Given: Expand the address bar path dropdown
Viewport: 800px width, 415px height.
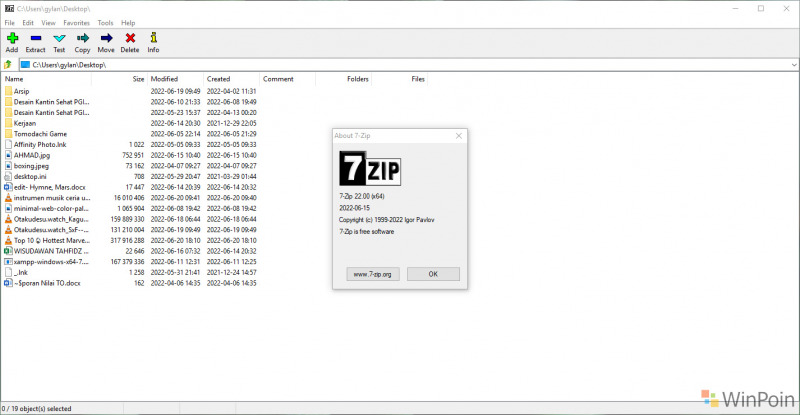Looking at the screenshot, I should [794, 65].
